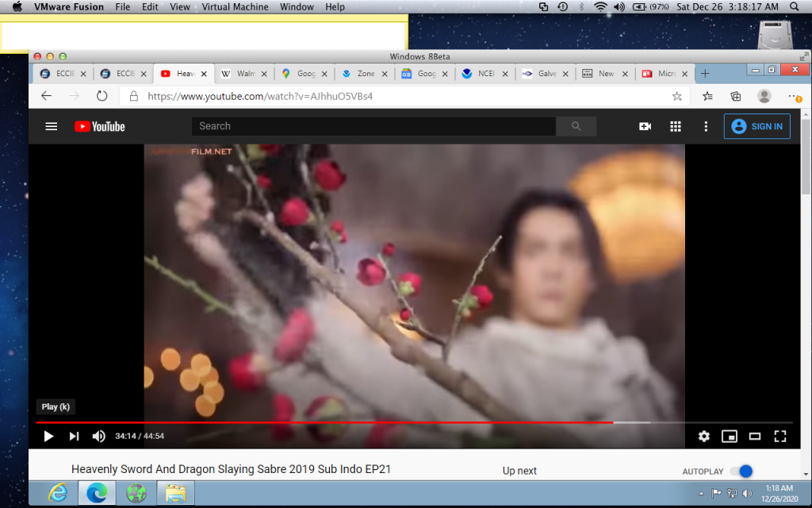
Task: Open the video player settings gear
Action: coord(704,437)
